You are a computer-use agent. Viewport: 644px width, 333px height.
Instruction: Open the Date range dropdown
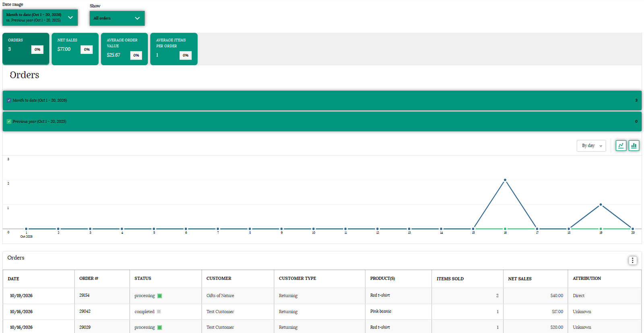pyautogui.click(x=40, y=17)
